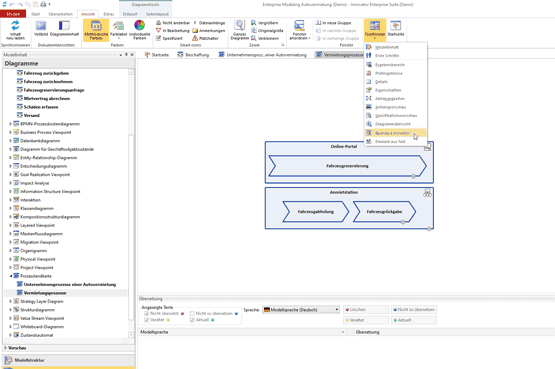Click Fahrzeugabholung process shape
The height and width of the screenshot is (369, 555).
(316, 212)
